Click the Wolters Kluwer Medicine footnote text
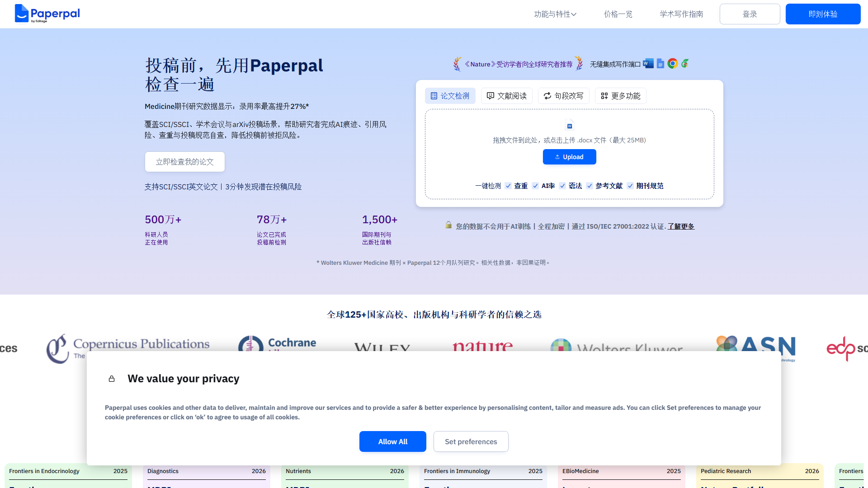868x488 pixels. (434, 263)
